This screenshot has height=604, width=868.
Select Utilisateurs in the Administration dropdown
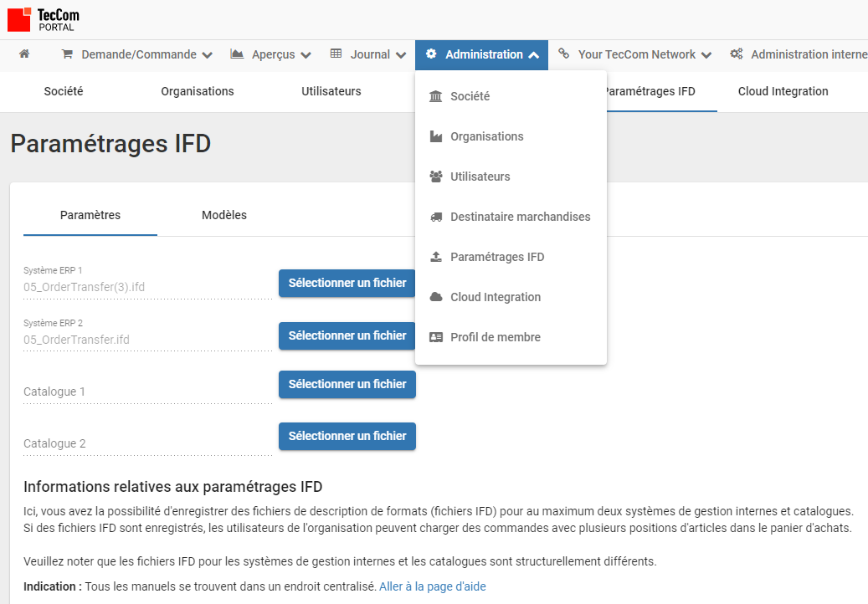511,177
